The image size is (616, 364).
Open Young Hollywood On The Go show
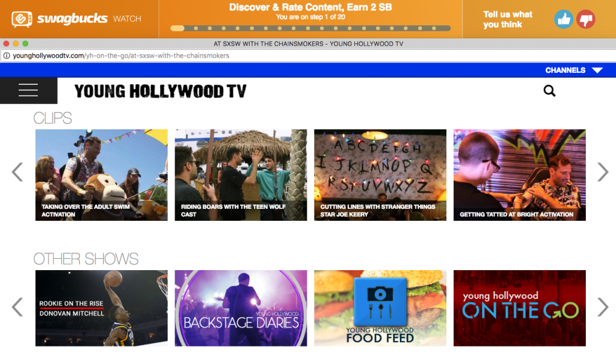click(x=519, y=308)
